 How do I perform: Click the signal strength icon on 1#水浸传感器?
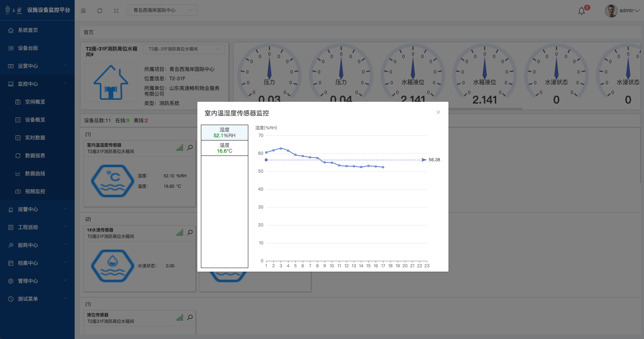[x=180, y=233]
